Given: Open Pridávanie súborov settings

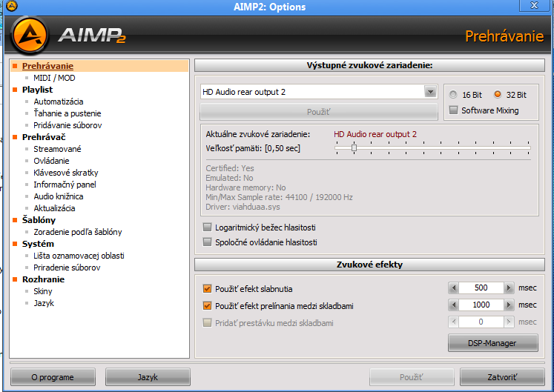Looking at the screenshot, I should 67,125.
